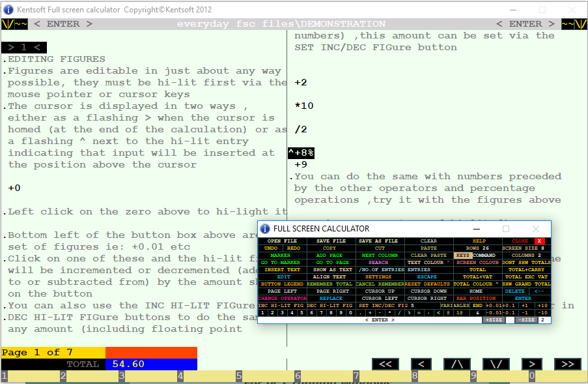Increment hi-lit figure by +10
588x384 pixels.
tap(542, 306)
